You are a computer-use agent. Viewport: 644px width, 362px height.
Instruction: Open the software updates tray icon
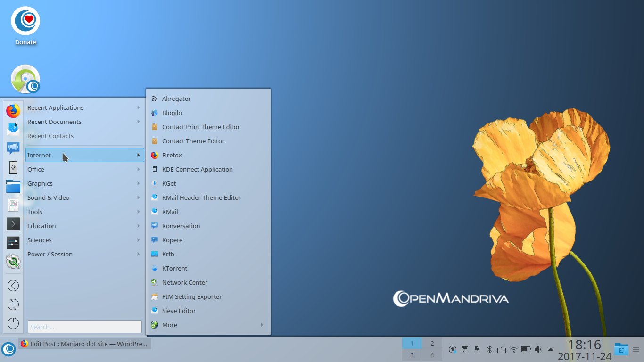pos(453,349)
